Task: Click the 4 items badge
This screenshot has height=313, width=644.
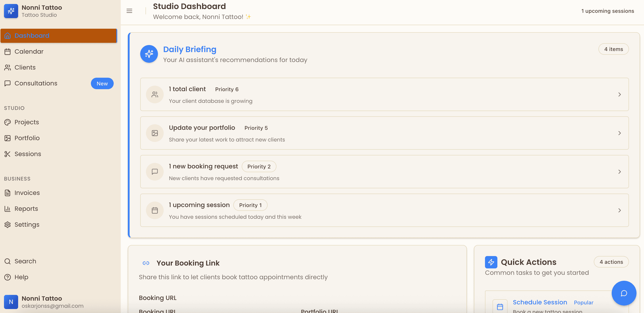Action: click(x=613, y=49)
